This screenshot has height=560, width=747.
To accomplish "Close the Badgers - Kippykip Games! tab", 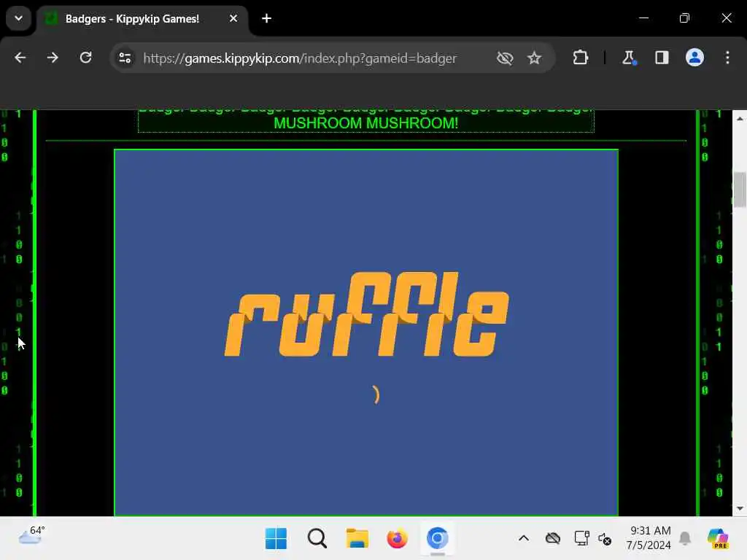I will tap(233, 18).
